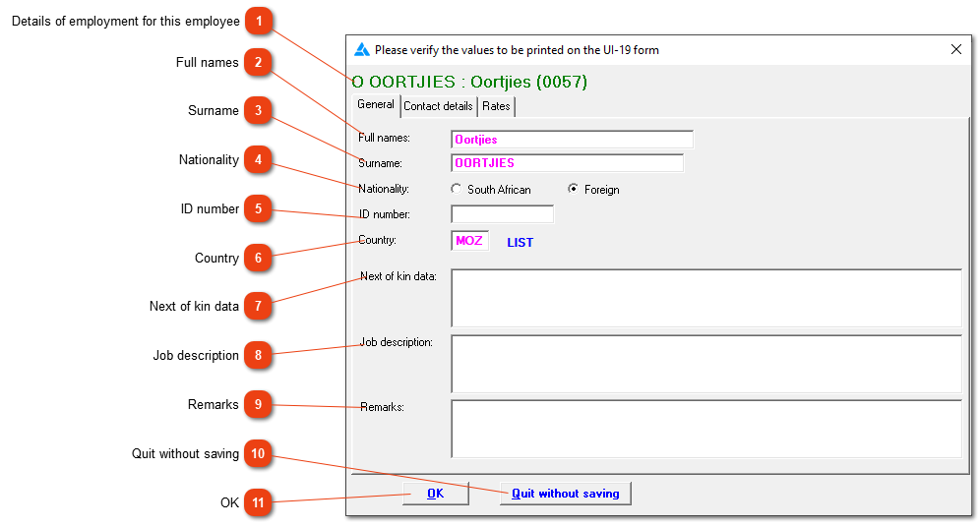The height and width of the screenshot is (527, 980).
Task: Click inside the Remarks text box
Action: click(x=706, y=429)
